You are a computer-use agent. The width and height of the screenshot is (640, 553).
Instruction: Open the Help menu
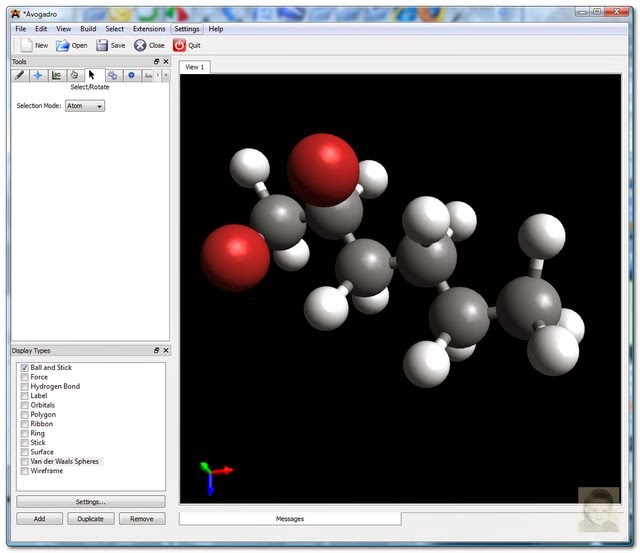tap(216, 29)
